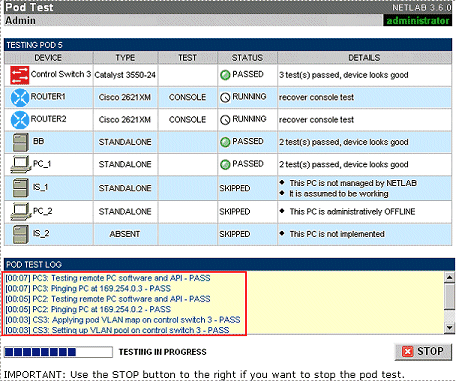Image resolution: width=456 pixels, height=381 pixels.
Task: Click the PC_1 device name
Action: click(42, 164)
